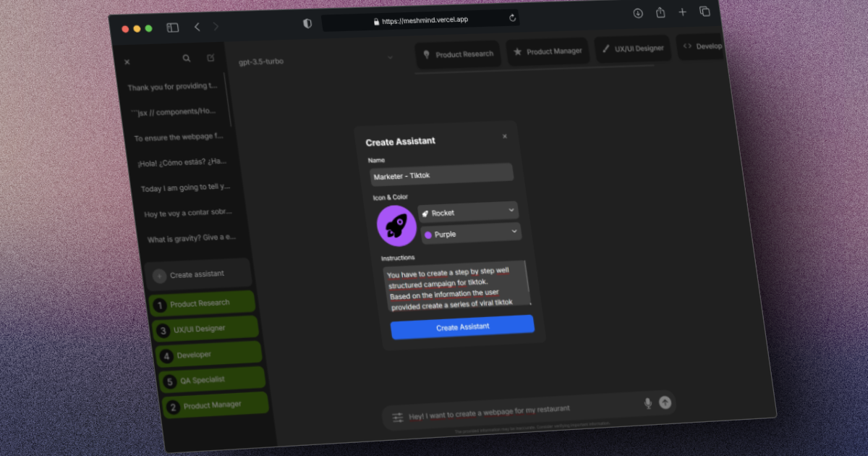Open the privacy shield report icon
The height and width of the screenshot is (456, 868).
point(307,23)
